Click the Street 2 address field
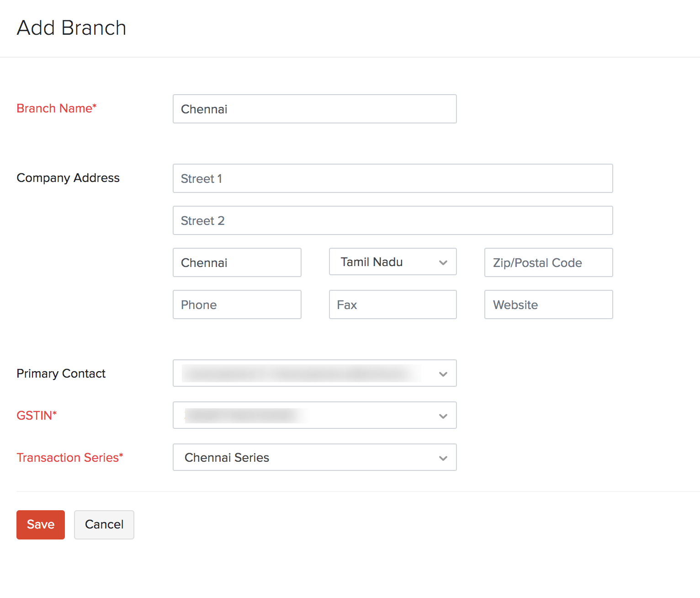This screenshot has width=700, height=598. click(x=392, y=220)
